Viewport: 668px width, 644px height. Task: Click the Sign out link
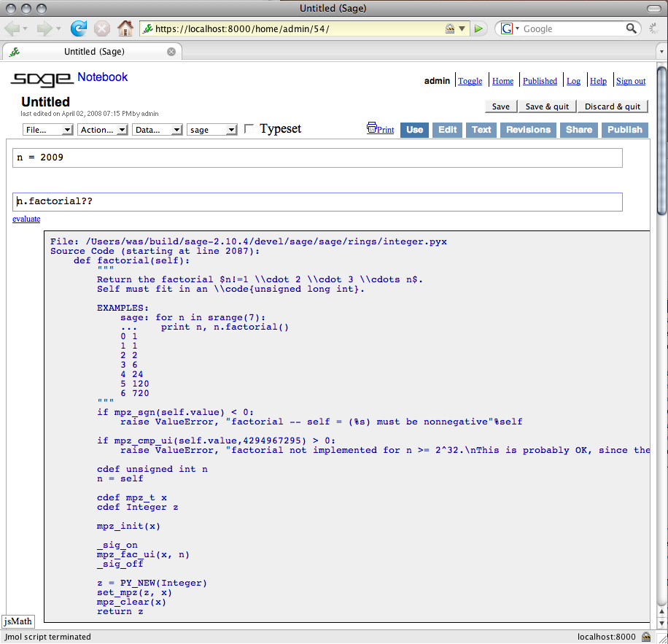[631, 81]
